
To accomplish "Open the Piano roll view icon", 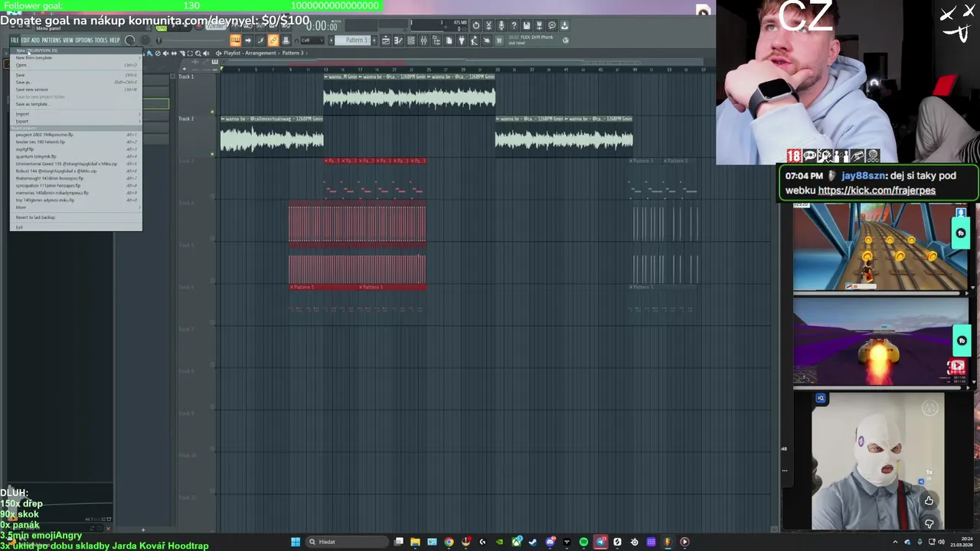I will [x=399, y=40].
